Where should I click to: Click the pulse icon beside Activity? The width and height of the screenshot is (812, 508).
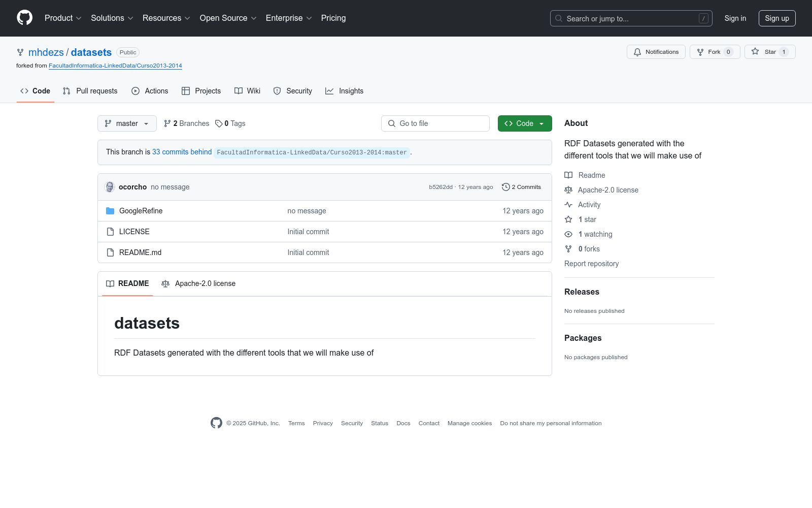point(568,205)
